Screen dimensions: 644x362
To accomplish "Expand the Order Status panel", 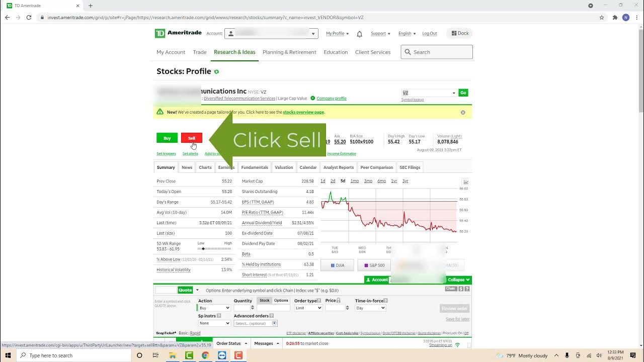I will 231,343.
